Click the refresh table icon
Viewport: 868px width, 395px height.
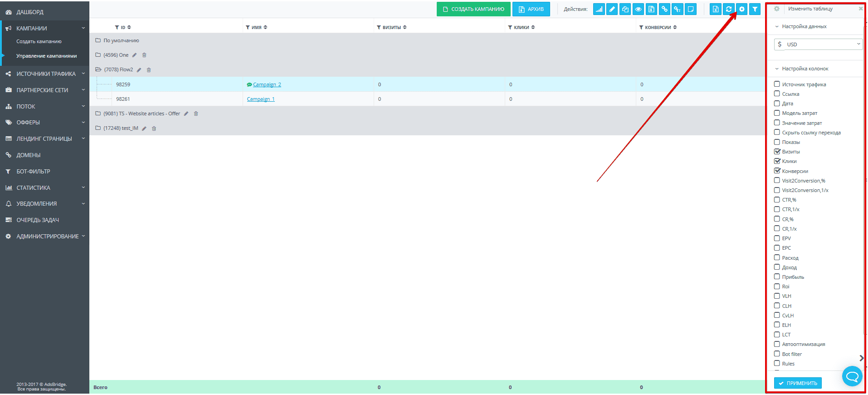tap(729, 9)
